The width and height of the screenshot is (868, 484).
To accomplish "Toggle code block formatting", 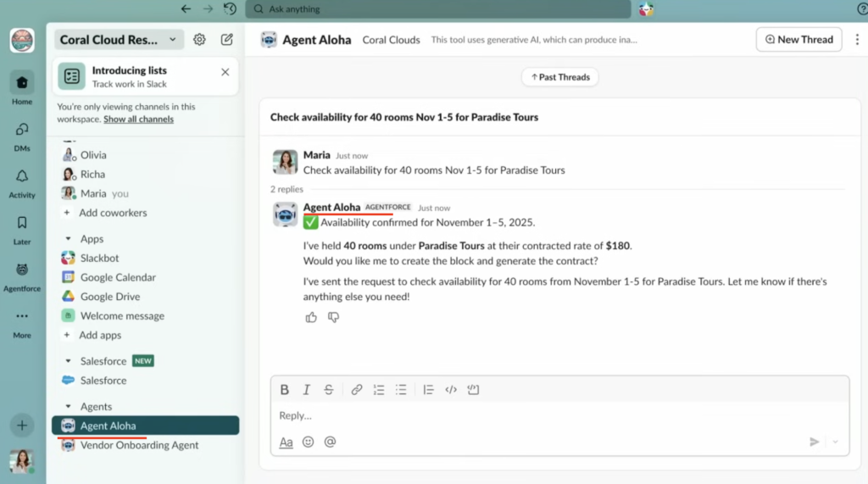I will pyautogui.click(x=473, y=390).
